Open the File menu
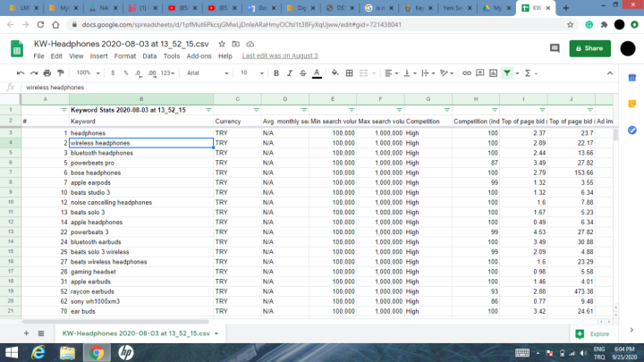644x362 pixels. (x=38, y=55)
